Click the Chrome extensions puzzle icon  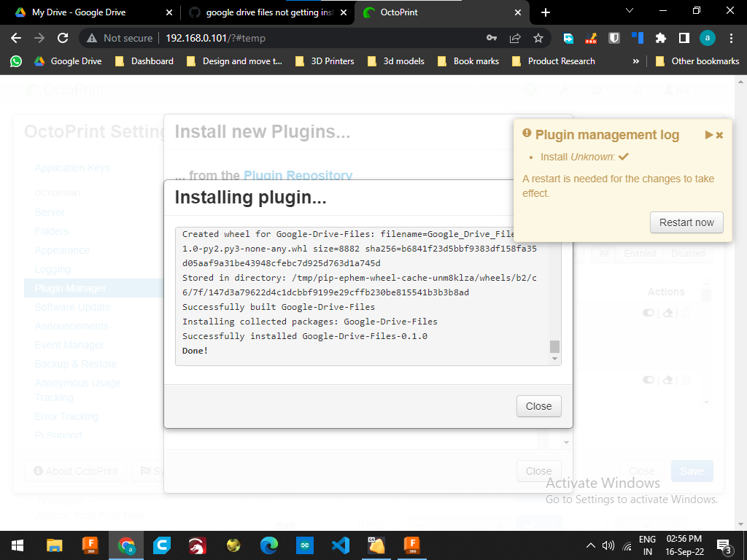659,37
